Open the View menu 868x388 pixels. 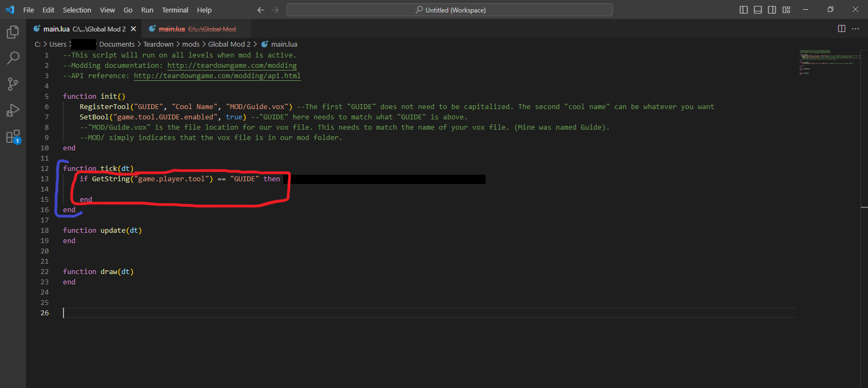(x=107, y=10)
